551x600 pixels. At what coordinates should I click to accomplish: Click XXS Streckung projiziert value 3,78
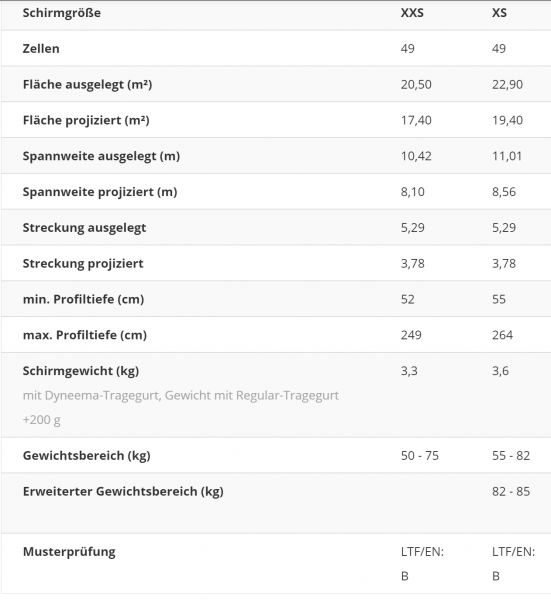tap(412, 264)
